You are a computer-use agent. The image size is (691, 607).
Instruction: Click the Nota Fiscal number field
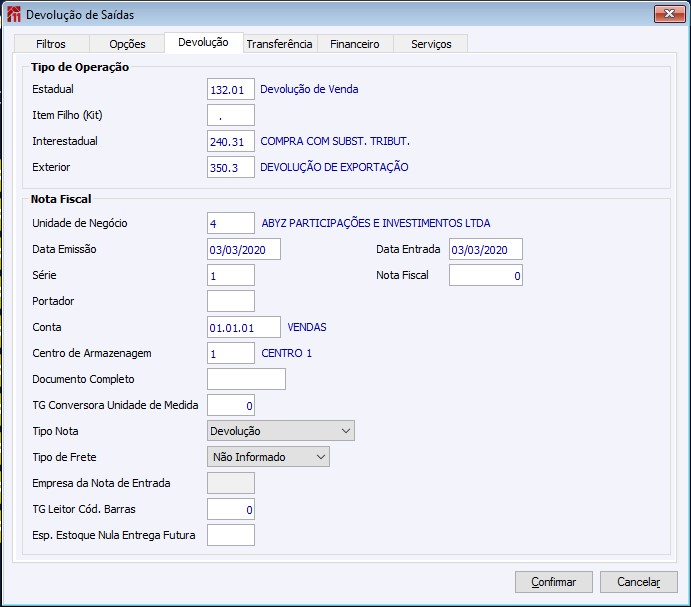[486, 276]
